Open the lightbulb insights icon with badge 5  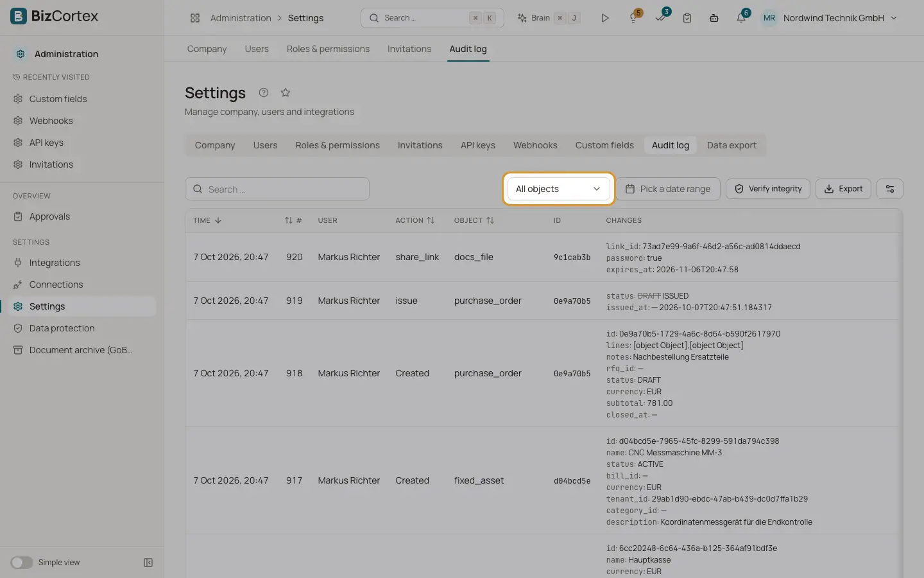[x=634, y=18]
